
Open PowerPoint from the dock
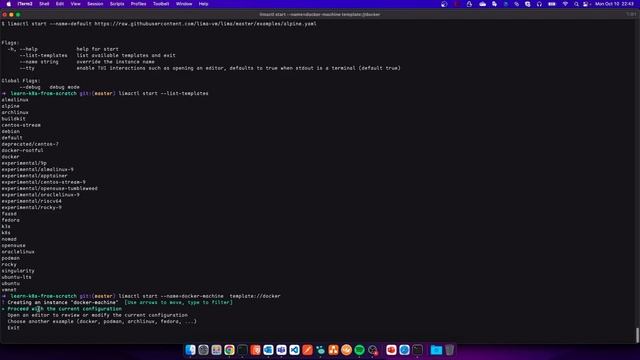[391, 350]
